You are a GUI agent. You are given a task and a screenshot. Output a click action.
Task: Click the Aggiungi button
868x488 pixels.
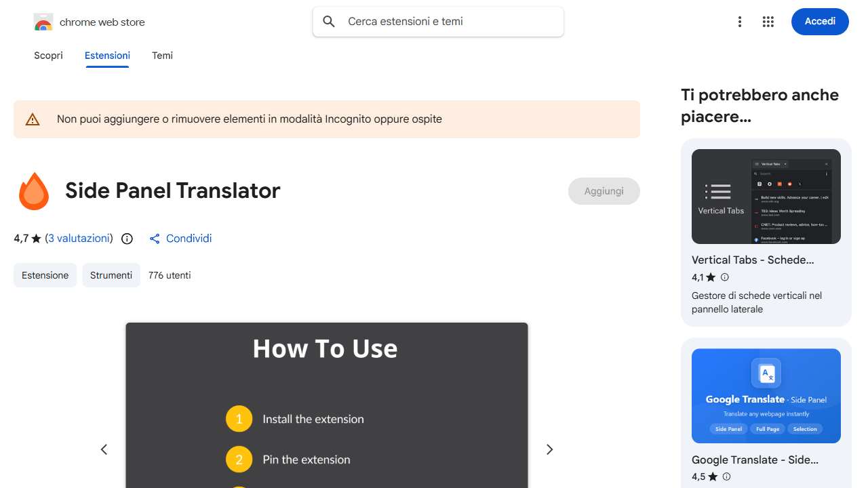(x=604, y=191)
